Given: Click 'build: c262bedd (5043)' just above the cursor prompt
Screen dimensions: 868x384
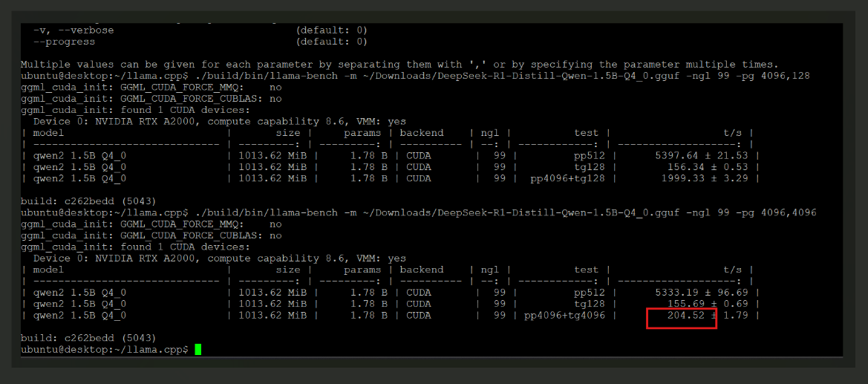Looking at the screenshot, I should (x=88, y=338).
